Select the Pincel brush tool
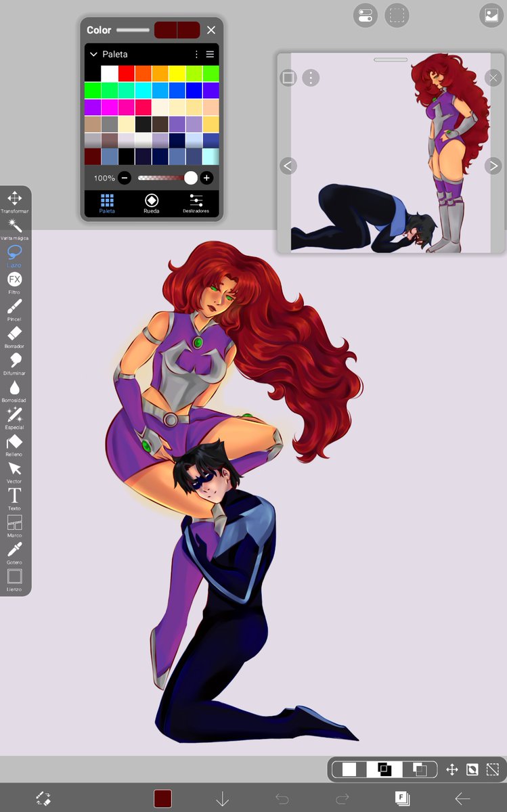 14,310
